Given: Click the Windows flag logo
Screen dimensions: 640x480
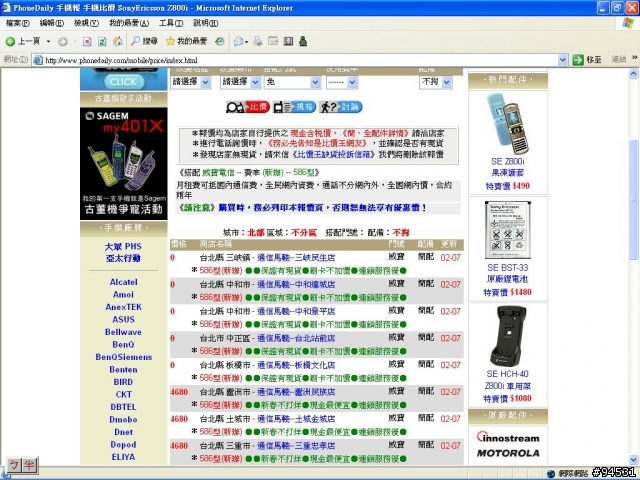Looking at the screenshot, I should pos(628,23).
